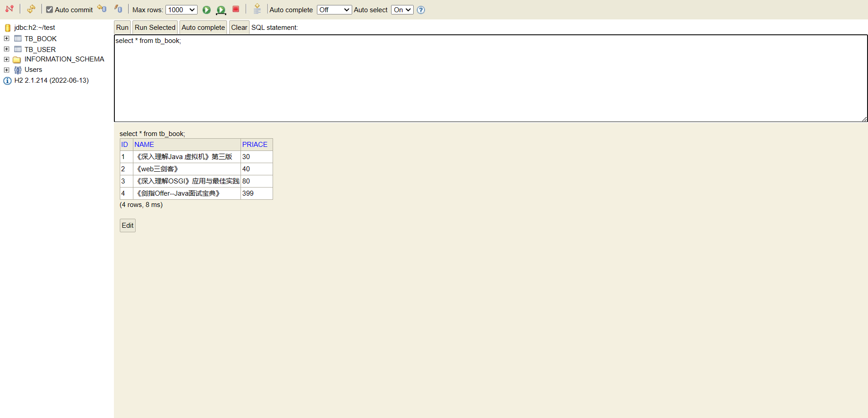Screen dimensions: 868x418
Task: Click the ID column header
Action: tap(125, 145)
